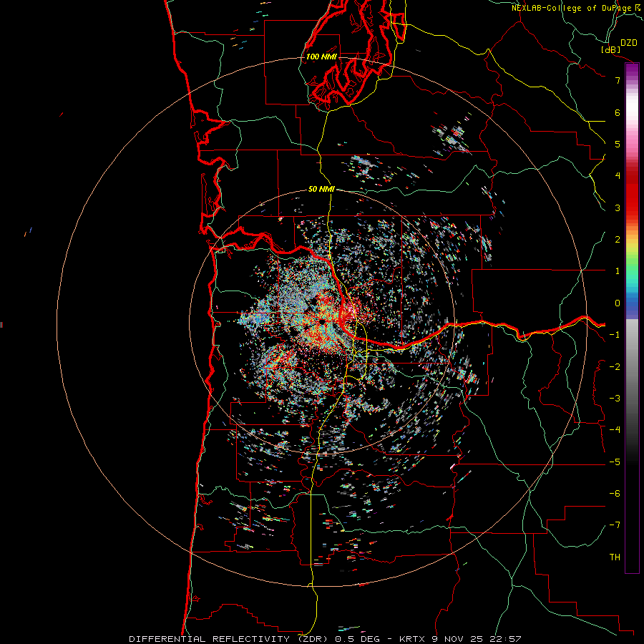The width and height of the screenshot is (644, 644).
Task: Click the "1" tick label on the scale
Action: click(618, 271)
